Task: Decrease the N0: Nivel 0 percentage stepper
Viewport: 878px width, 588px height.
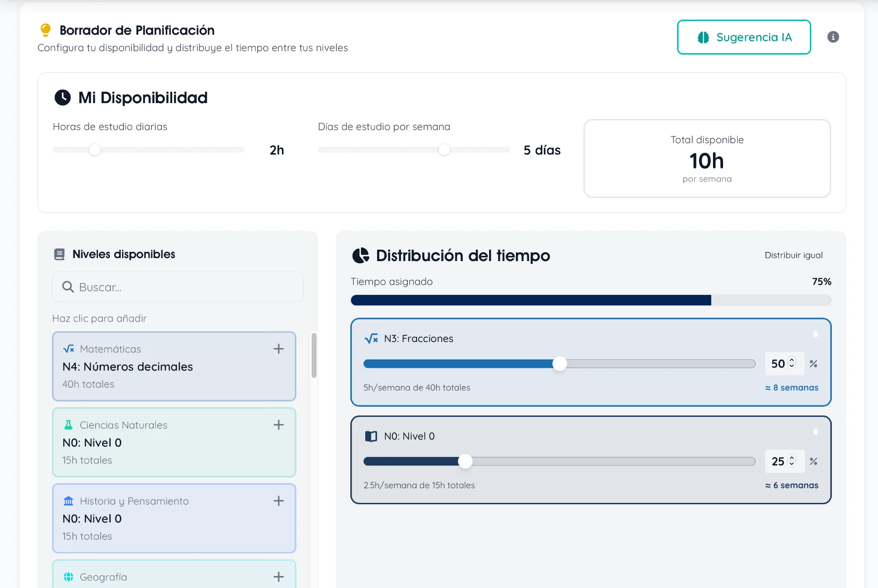Action: 792,464
